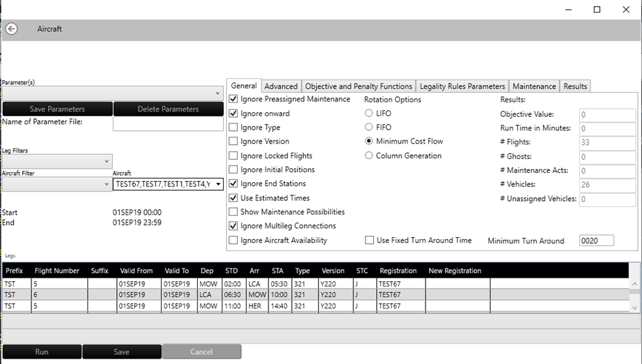Viewport: 642px width, 364px height.
Task: Sort by Flight Number column header
Action: coord(57,270)
